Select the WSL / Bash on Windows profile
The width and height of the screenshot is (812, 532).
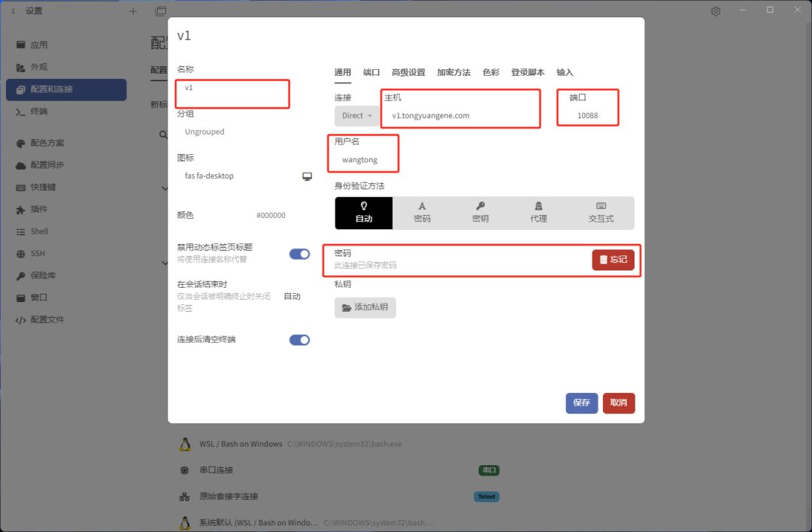pos(339,444)
